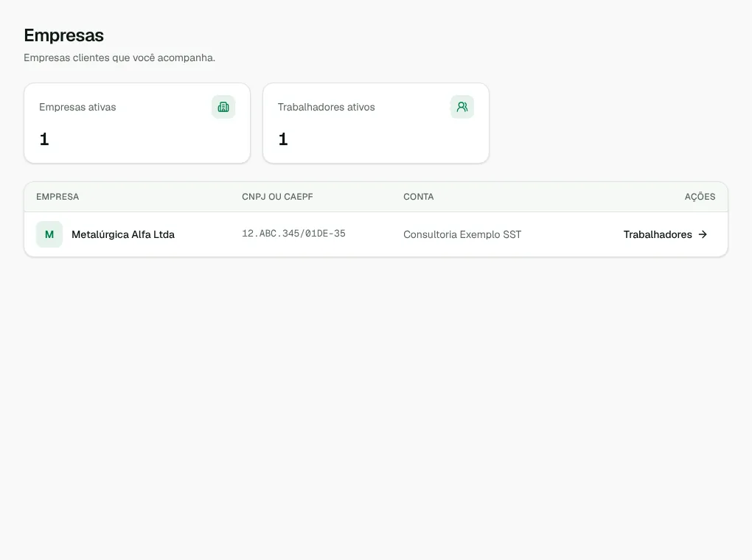Click the arrow icon next to Trabalhadores
The width and height of the screenshot is (752, 560).
click(x=703, y=234)
